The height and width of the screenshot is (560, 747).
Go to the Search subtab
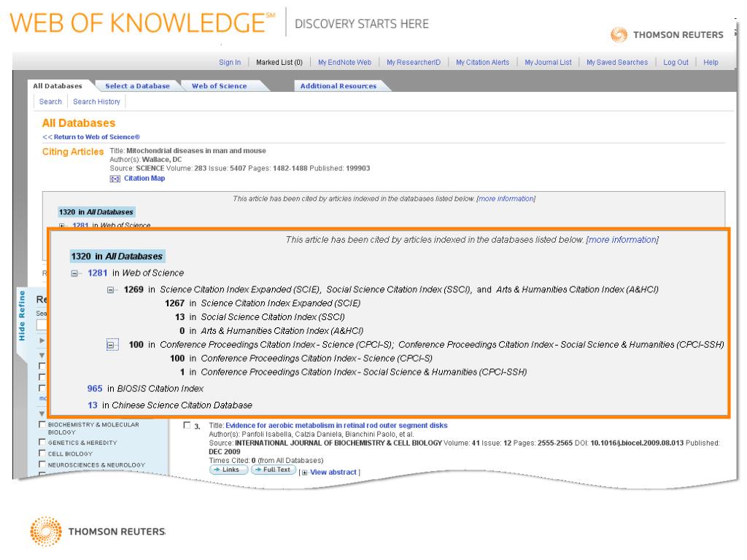50,102
